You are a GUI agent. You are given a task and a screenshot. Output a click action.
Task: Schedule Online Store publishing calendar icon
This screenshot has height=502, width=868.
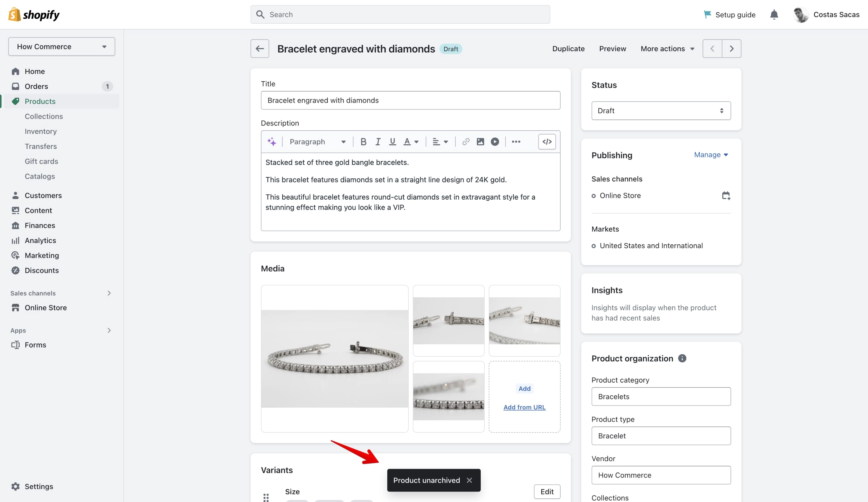click(x=726, y=196)
